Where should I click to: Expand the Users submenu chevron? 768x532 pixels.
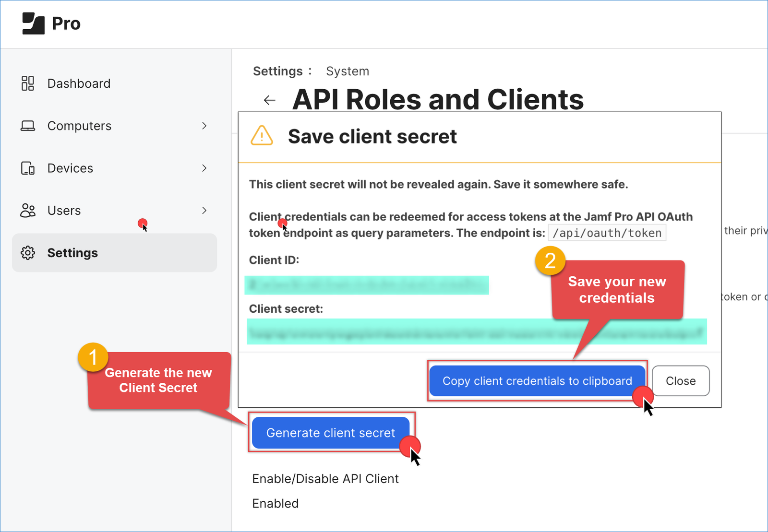tap(204, 210)
